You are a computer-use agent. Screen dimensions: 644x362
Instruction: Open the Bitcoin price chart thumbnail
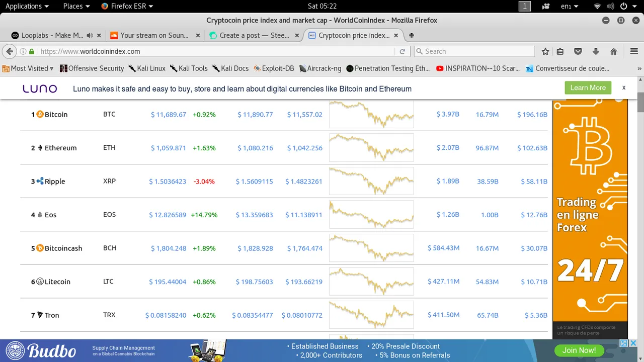tap(371, 115)
